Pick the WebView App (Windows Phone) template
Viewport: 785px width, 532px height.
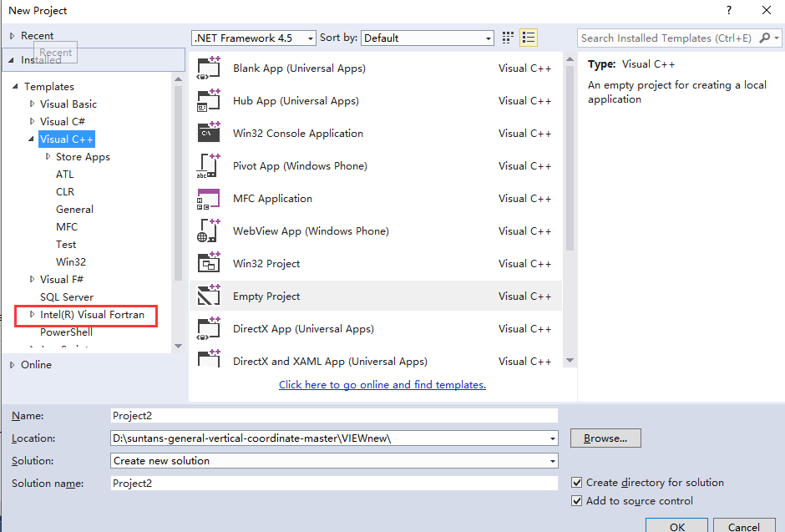tap(208, 231)
